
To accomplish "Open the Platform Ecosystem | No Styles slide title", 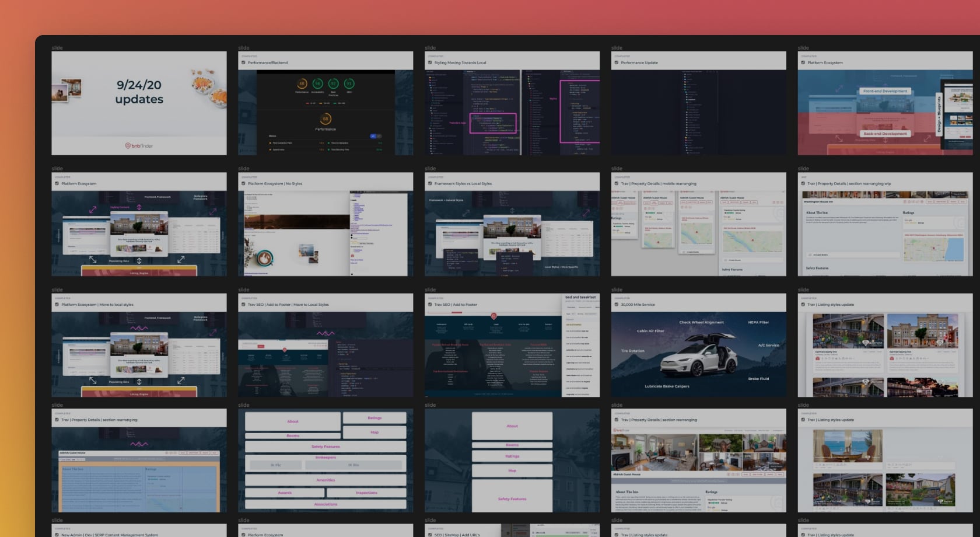I will coord(275,184).
